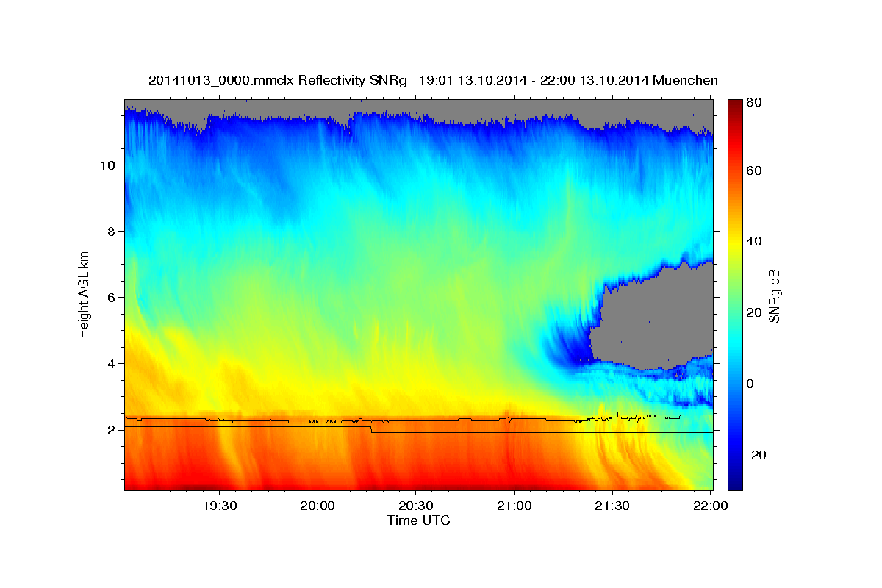
Task: Click the colorbar value 20
Action: (753, 312)
